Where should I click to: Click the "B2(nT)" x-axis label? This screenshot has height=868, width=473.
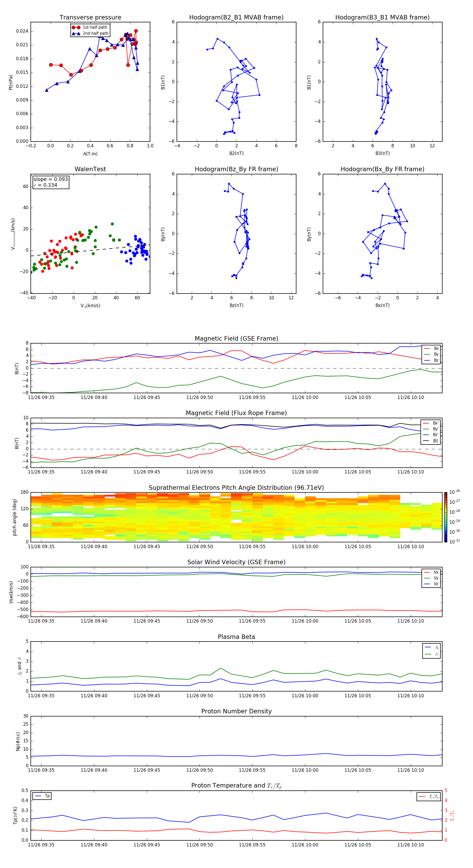click(x=236, y=153)
